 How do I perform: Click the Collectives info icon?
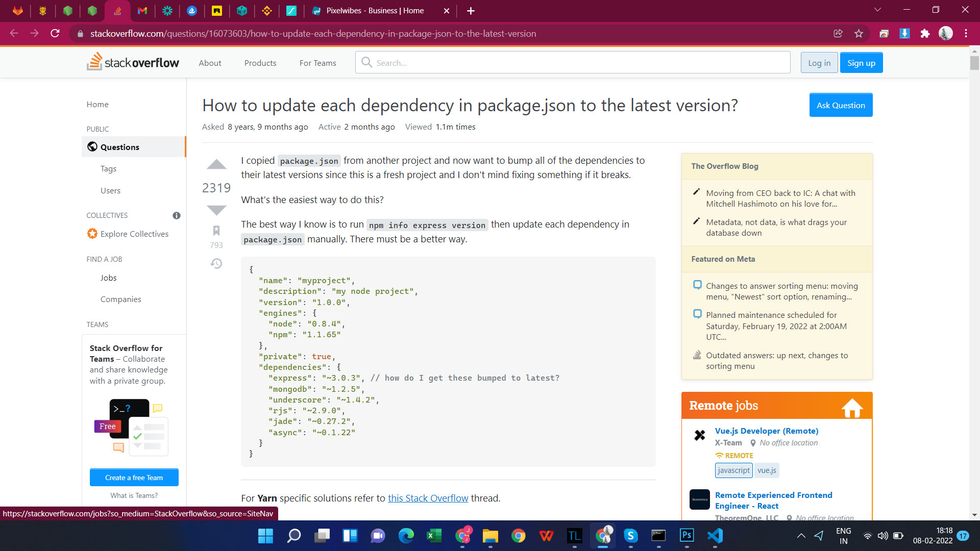177,215
